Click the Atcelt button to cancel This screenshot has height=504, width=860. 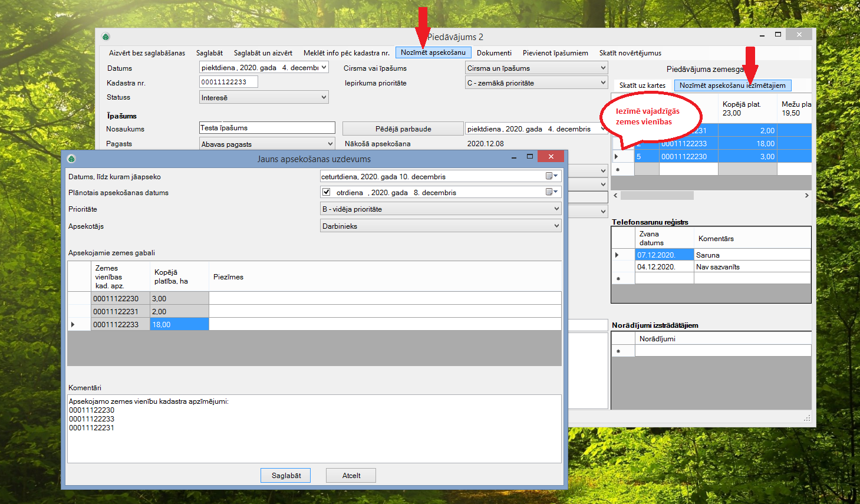coord(351,476)
